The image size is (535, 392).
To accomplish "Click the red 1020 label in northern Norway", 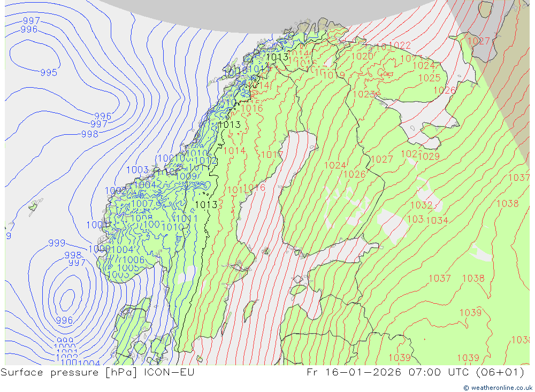I will click(x=362, y=56).
